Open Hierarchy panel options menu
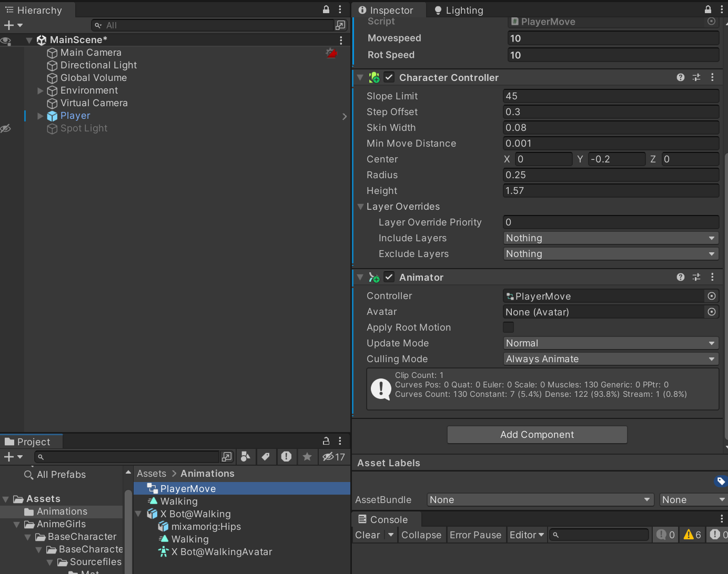This screenshot has width=728, height=574. click(x=340, y=9)
